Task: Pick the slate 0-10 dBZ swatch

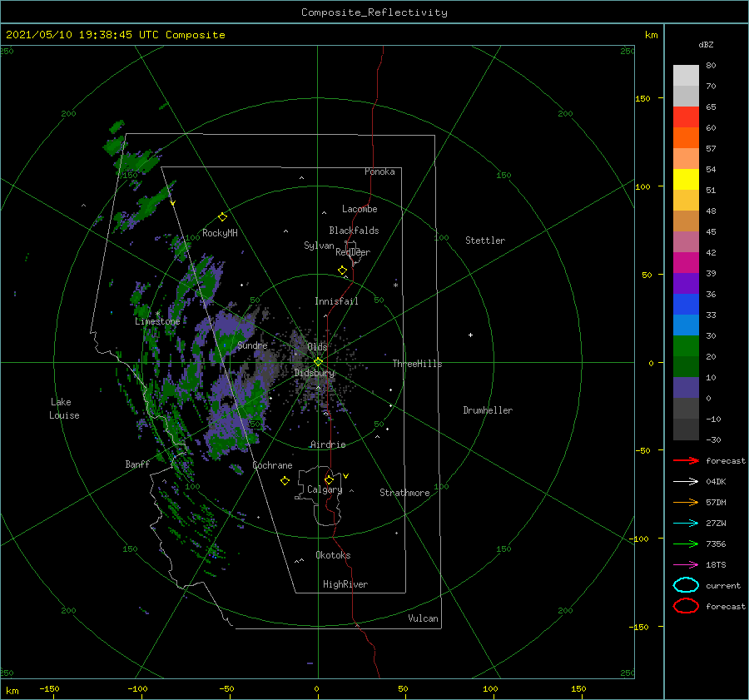Action: (686, 388)
